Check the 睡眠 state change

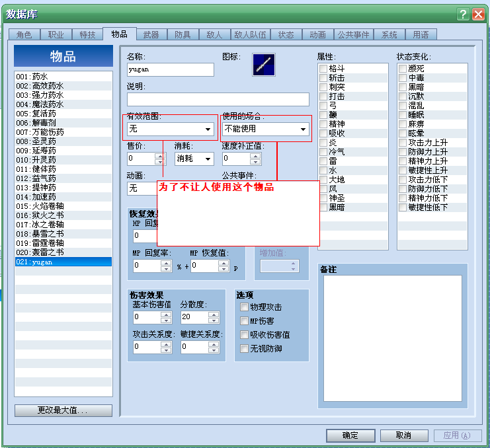tap(403, 114)
